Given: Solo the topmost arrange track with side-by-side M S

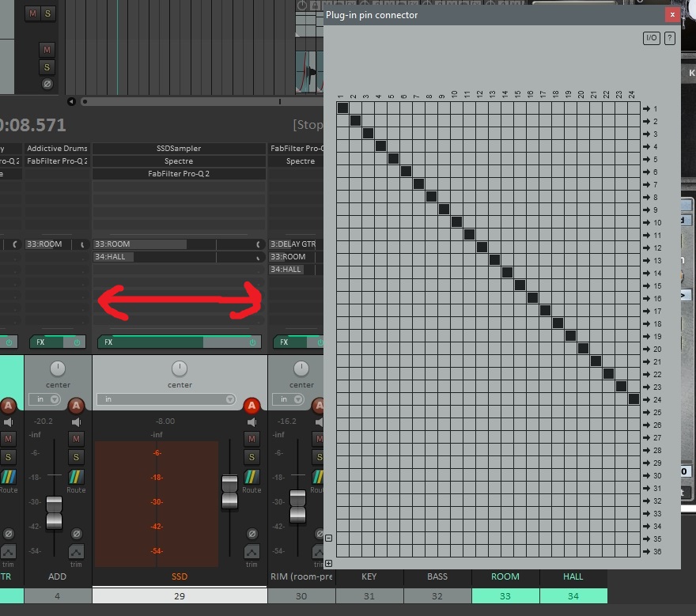Looking at the screenshot, I should point(47,13).
